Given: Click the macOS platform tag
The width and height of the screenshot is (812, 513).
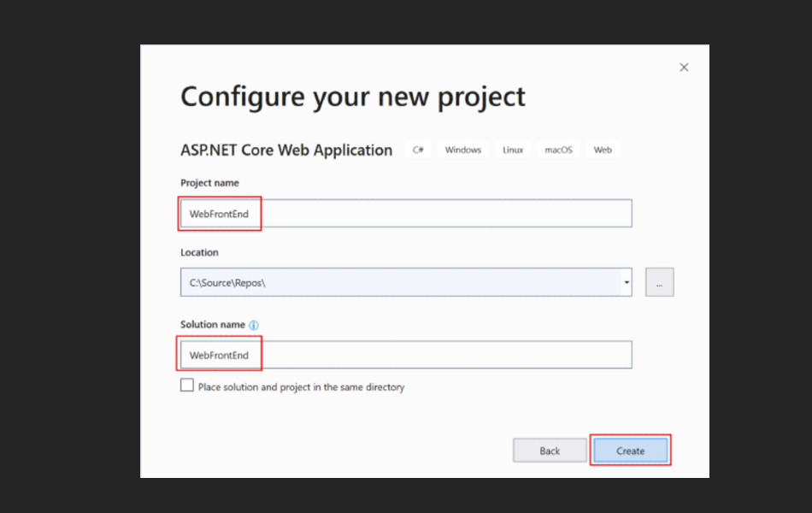Looking at the screenshot, I should coord(557,149).
